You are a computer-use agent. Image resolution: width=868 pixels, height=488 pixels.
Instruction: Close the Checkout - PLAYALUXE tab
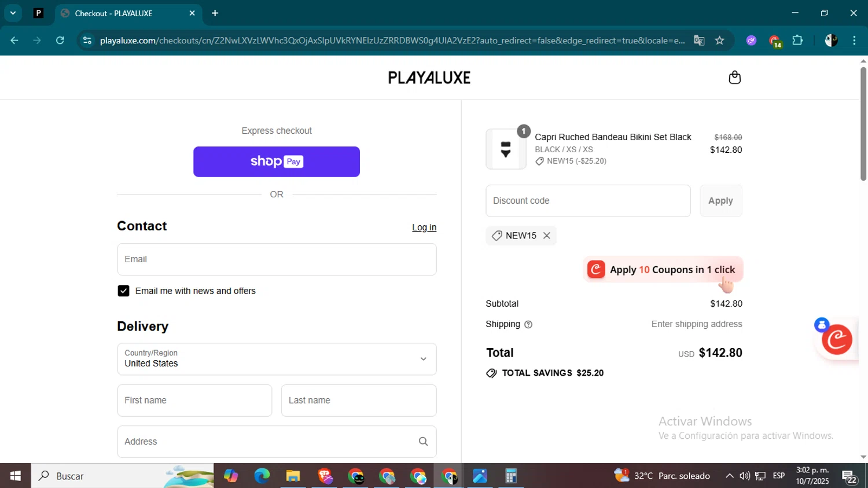coord(192,13)
